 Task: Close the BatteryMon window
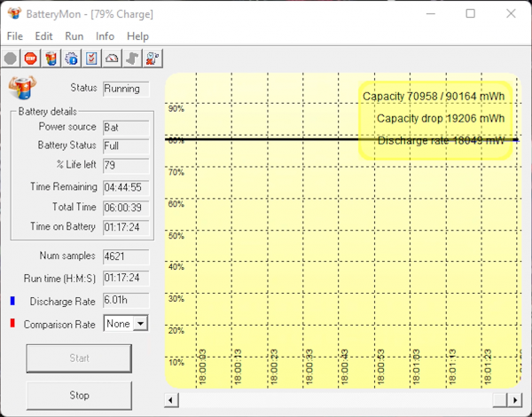coord(511,13)
